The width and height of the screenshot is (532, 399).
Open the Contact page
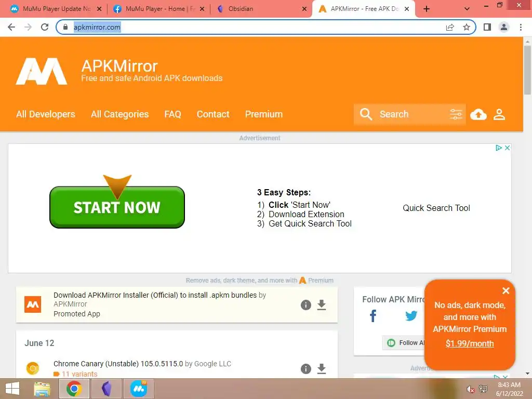click(213, 114)
